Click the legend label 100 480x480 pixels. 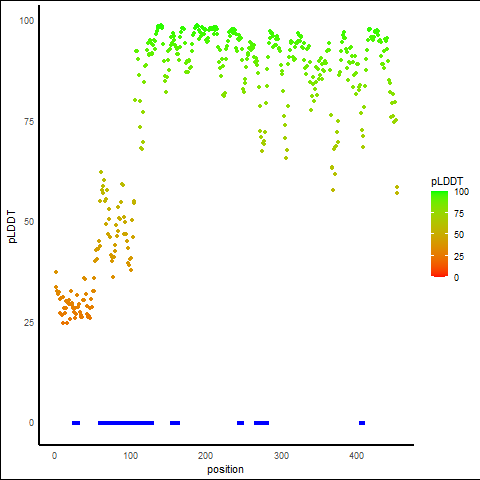(461, 192)
